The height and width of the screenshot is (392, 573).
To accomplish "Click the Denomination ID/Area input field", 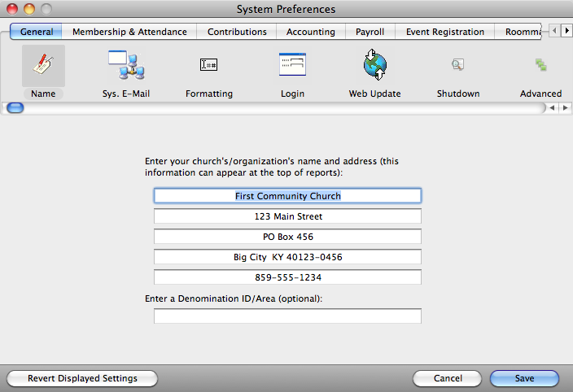I will pos(287,316).
